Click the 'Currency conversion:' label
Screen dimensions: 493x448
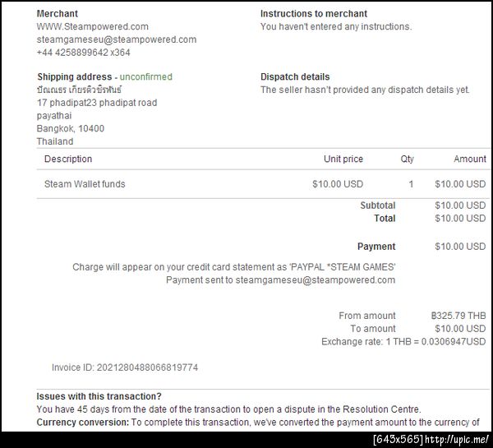pos(83,423)
